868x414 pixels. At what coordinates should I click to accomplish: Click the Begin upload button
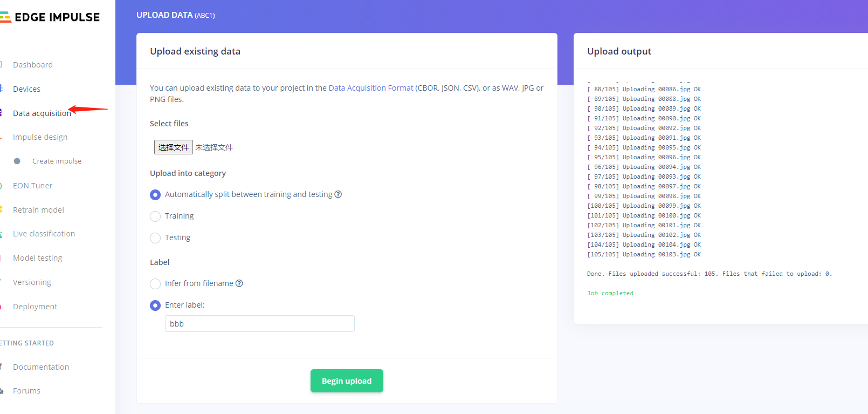(x=347, y=381)
